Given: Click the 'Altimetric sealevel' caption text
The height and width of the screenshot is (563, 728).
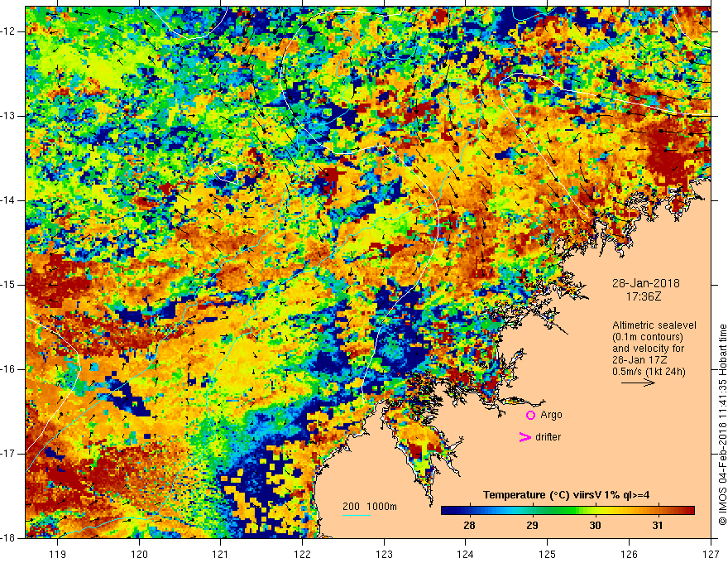Looking at the screenshot, I should 654,325.
